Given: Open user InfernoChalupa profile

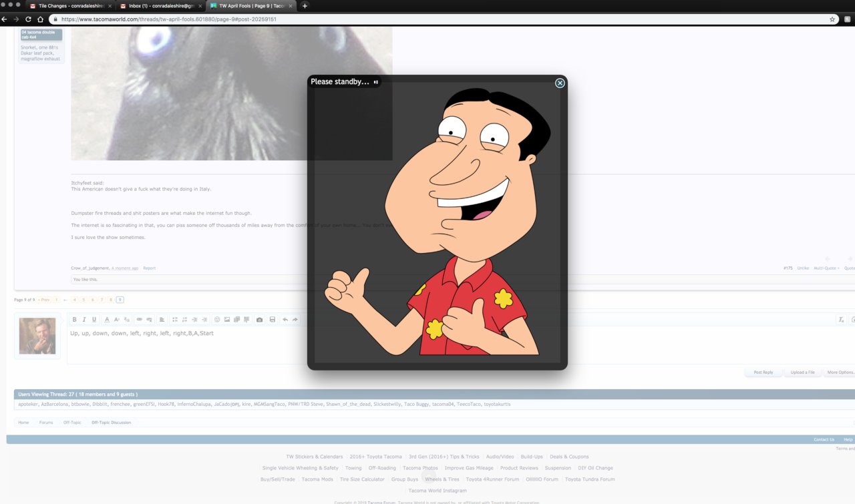Looking at the screenshot, I should [194, 404].
